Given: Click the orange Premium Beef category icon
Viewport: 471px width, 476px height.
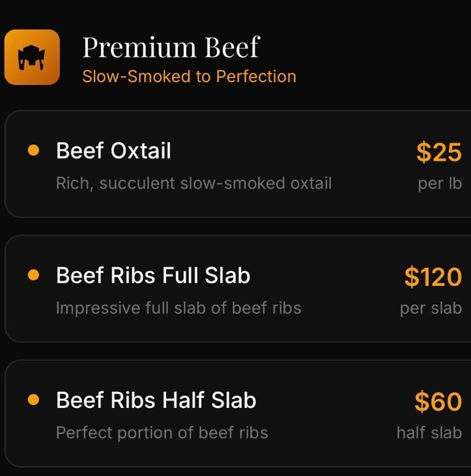Looking at the screenshot, I should pyautogui.click(x=32, y=57).
